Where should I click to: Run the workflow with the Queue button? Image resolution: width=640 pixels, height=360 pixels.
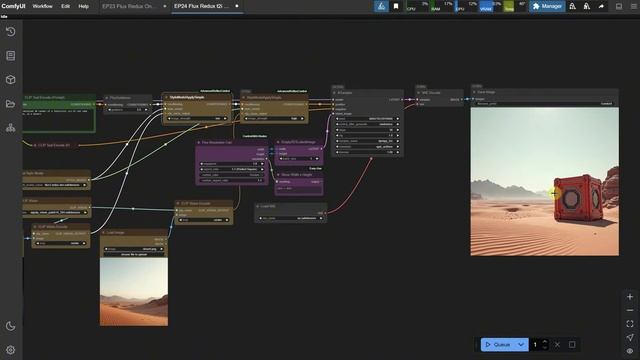tap(498, 344)
